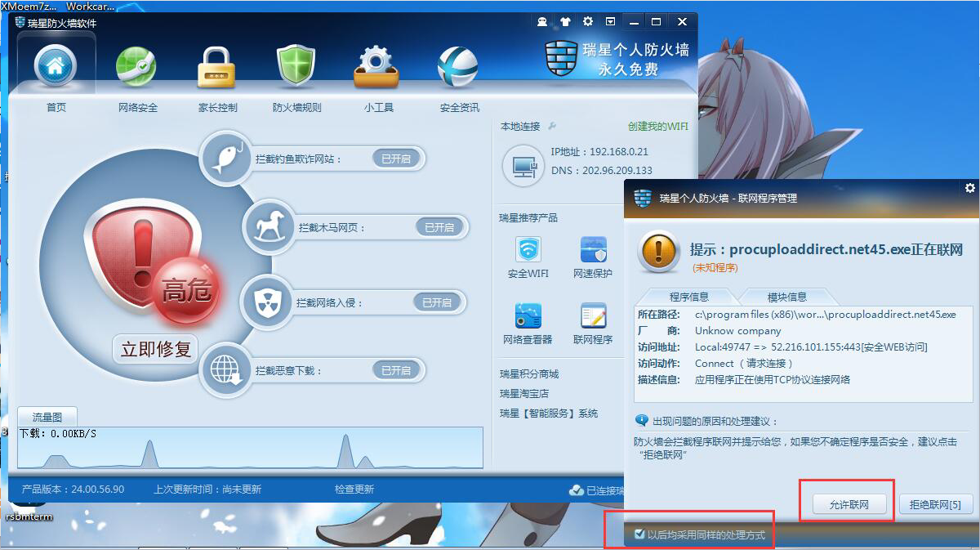
Task: Click the 产品版本 24.00.56.90 status text
Action: (x=73, y=490)
